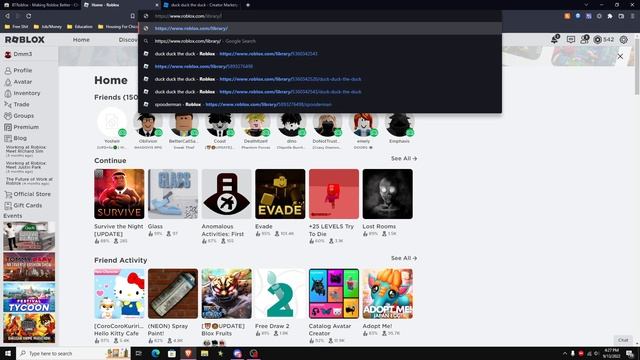Open the Education bookmarks folder
The image size is (640, 360).
[x=80, y=27]
